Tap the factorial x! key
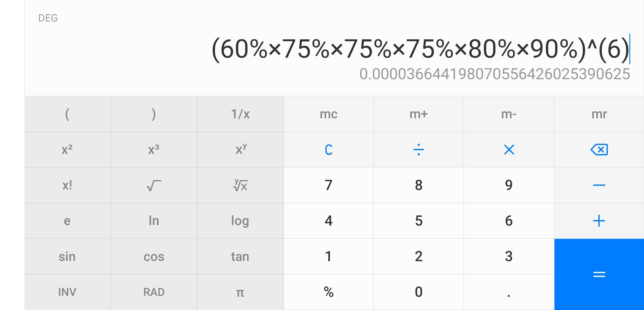This screenshot has height=310, width=644. [67, 185]
